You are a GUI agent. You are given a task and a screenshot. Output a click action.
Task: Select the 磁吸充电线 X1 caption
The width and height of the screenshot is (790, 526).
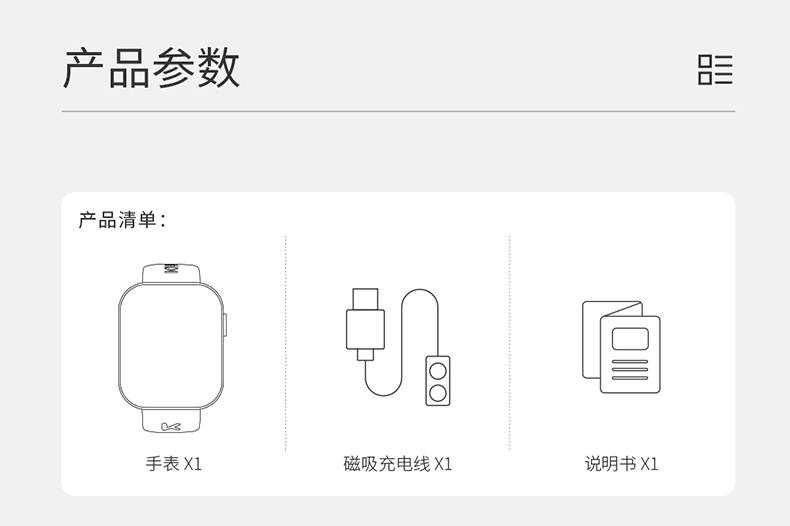pos(398,464)
